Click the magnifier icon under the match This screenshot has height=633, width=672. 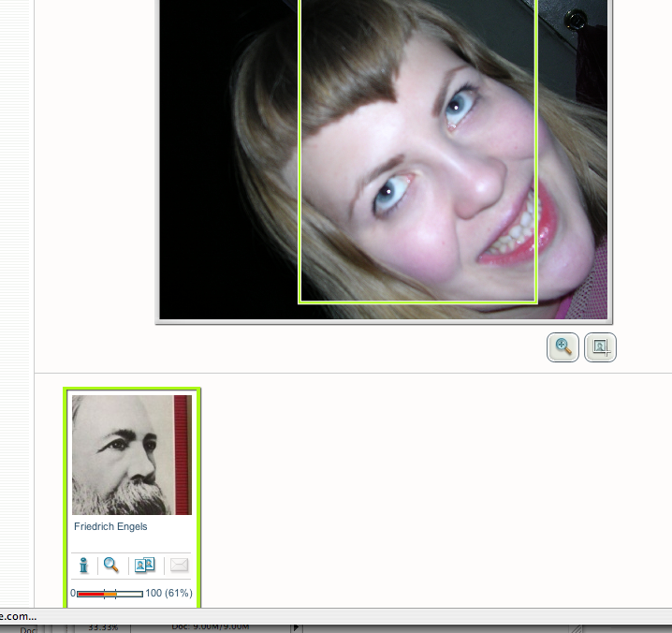point(111,565)
